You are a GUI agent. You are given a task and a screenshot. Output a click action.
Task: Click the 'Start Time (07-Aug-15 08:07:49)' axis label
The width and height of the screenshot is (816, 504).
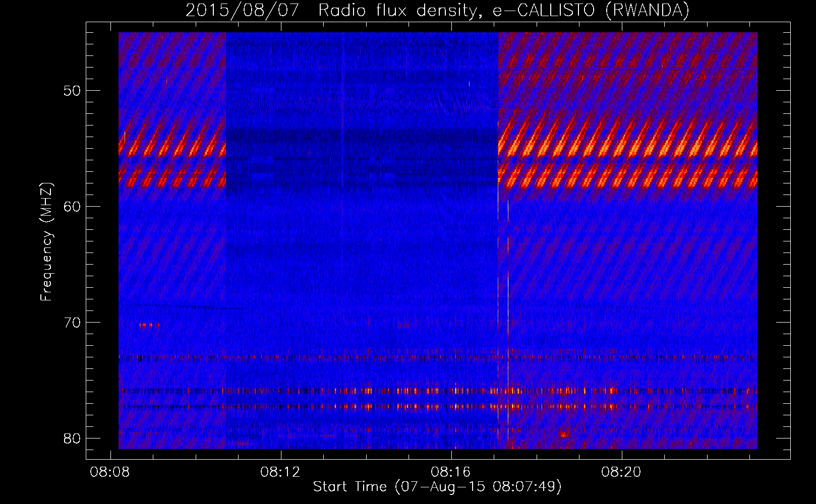tap(437, 487)
